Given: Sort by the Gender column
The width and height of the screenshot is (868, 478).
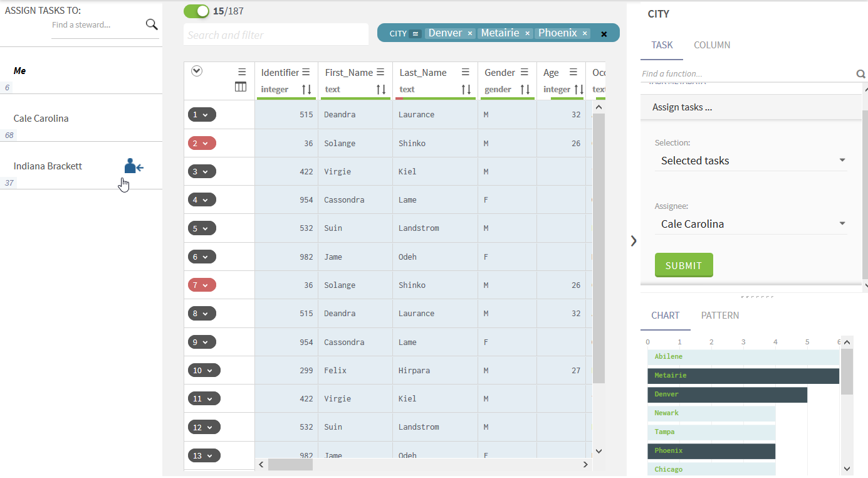Looking at the screenshot, I should tap(525, 89).
